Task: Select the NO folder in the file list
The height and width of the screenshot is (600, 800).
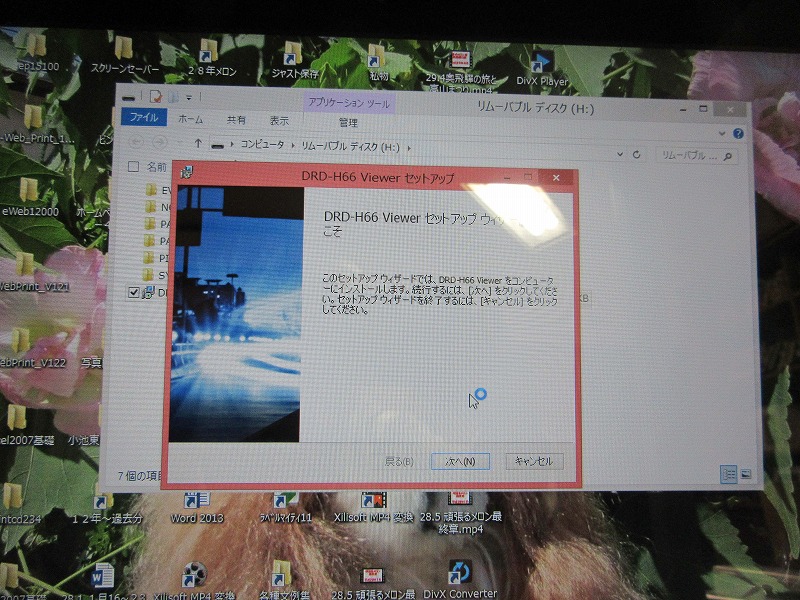Action: tap(157, 207)
